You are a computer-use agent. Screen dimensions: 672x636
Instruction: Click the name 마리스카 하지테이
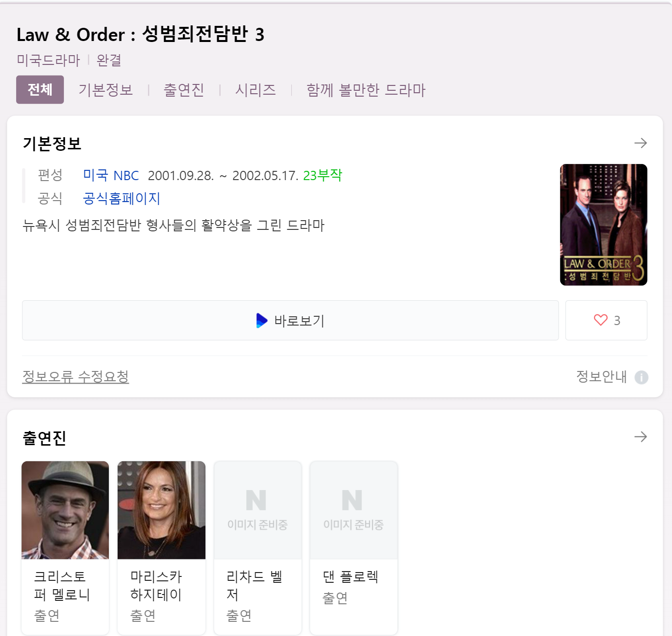(x=156, y=586)
